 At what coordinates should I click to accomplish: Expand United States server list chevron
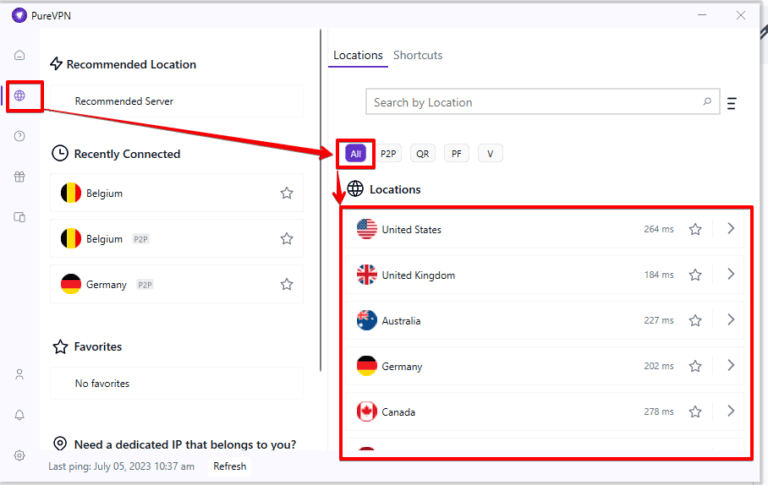[x=731, y=229]
